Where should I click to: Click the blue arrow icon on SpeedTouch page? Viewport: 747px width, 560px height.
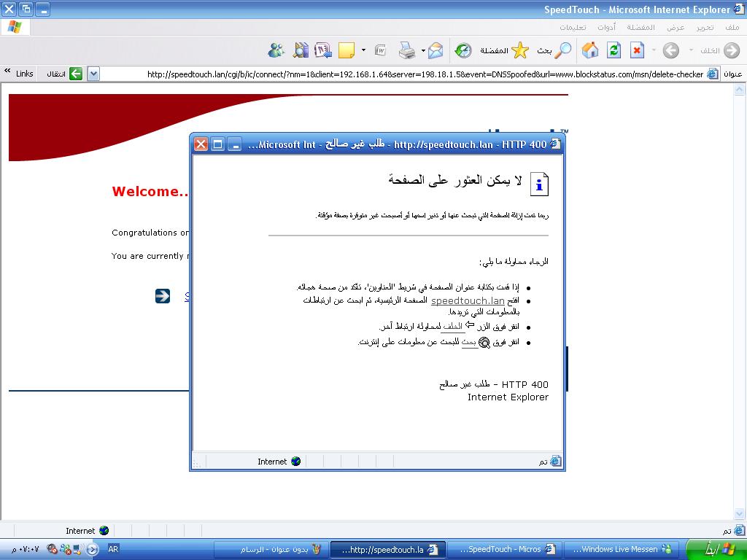(163, 296)
